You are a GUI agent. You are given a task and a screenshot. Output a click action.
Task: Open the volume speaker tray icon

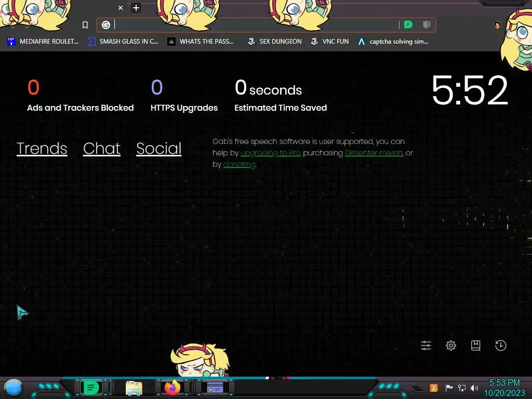474,388
